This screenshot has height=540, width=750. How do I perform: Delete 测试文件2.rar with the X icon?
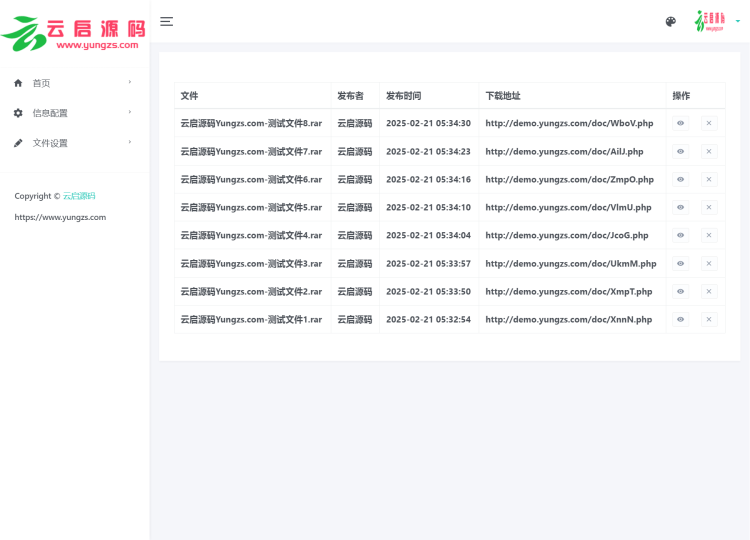pyautogui.click(x=709, y=291)
